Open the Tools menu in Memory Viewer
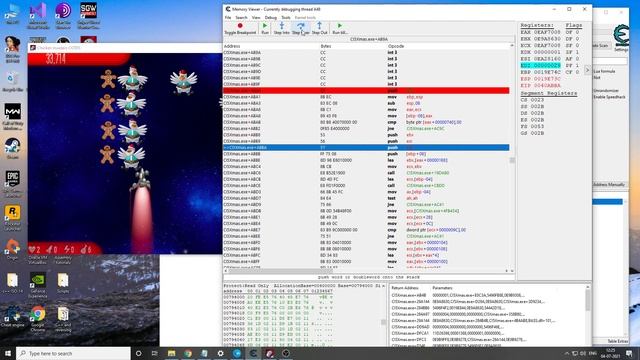640x360 pixels. pyautogui.click(x=286, y=18)
